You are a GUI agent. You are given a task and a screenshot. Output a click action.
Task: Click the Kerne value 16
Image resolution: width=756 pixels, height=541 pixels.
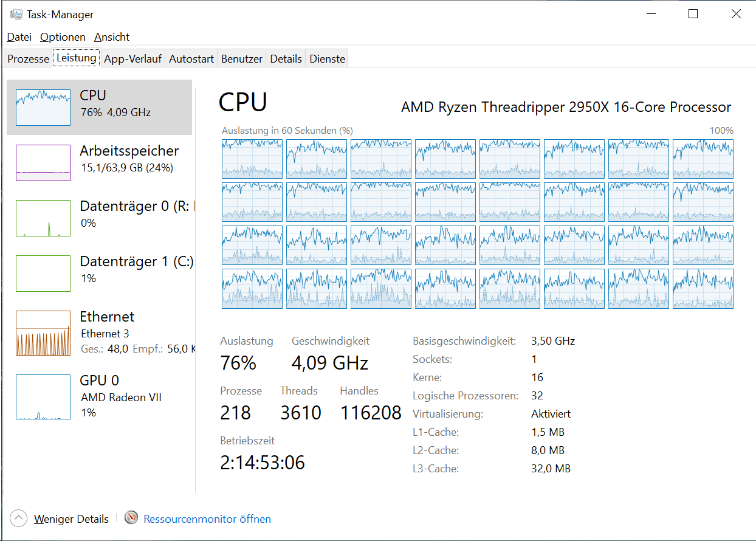coord(537,377)
